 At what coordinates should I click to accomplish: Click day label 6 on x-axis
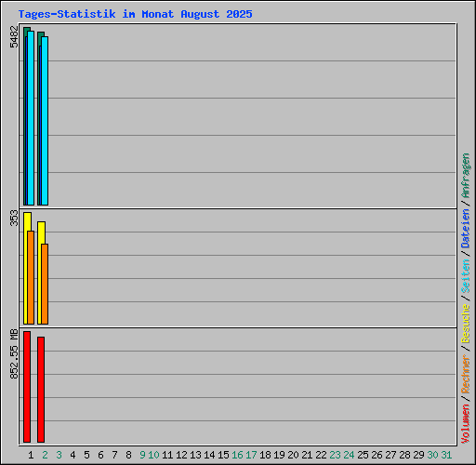pyautogui.click(x=100, y=455)
